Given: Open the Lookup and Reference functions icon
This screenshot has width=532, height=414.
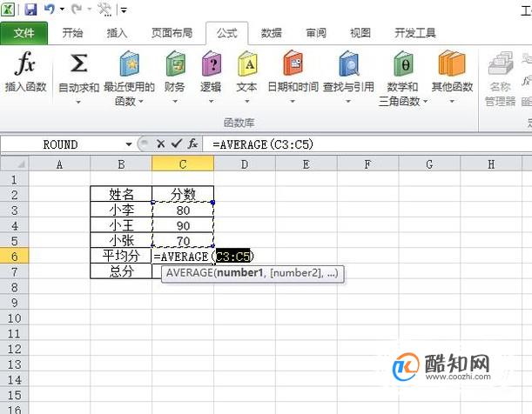Looking at the screenshot, I should (x=349, y=63).
